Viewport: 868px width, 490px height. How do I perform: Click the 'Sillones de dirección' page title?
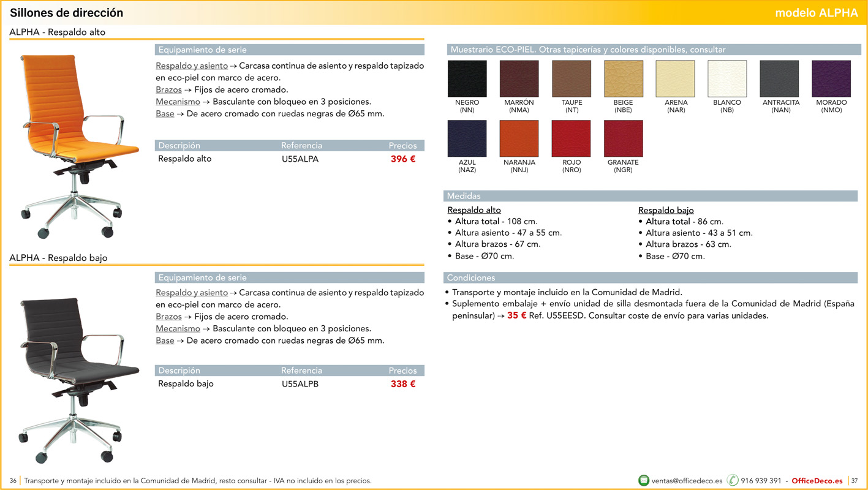pos(66,13)
